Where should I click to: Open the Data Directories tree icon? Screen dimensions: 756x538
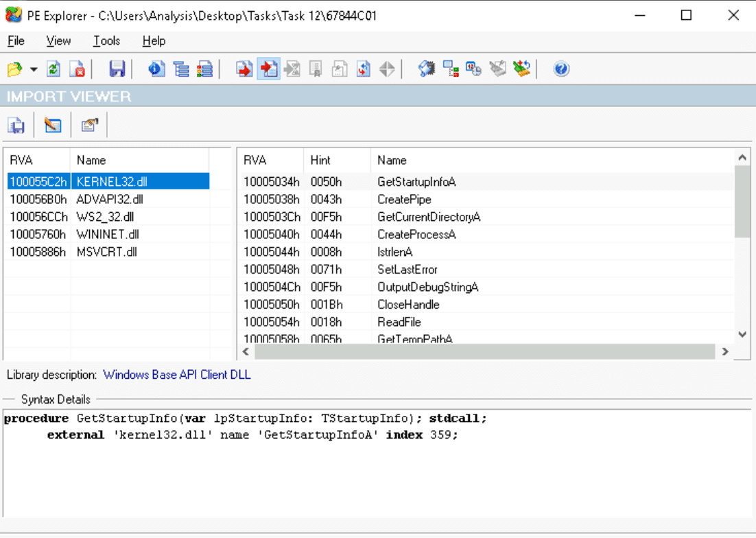click(x=181, y=69)
